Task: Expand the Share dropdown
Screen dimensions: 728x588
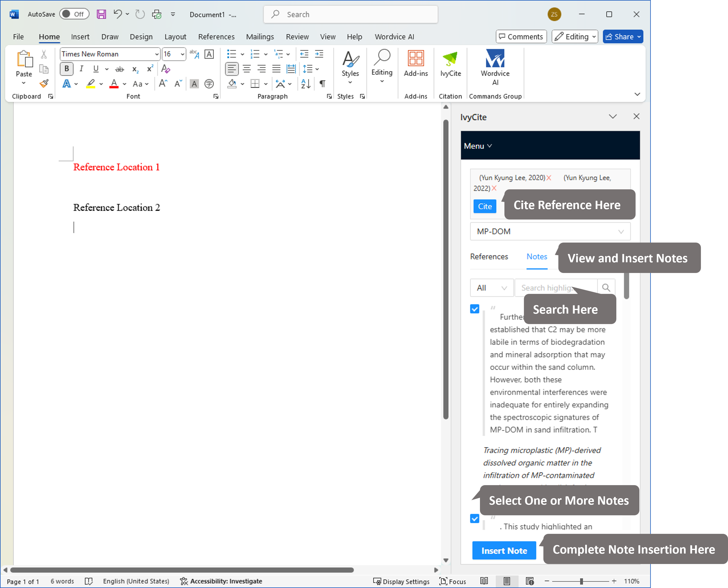Action: coord(639,37)
